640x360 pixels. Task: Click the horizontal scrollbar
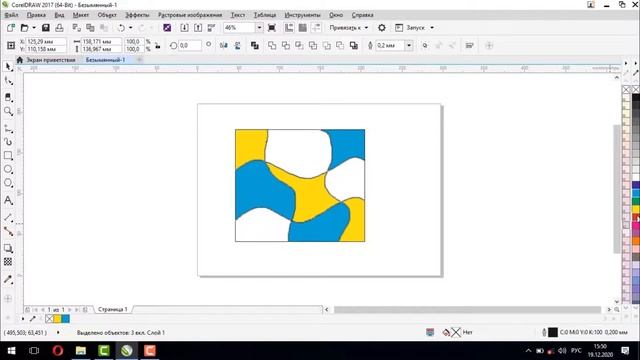(x=467, y=310)
